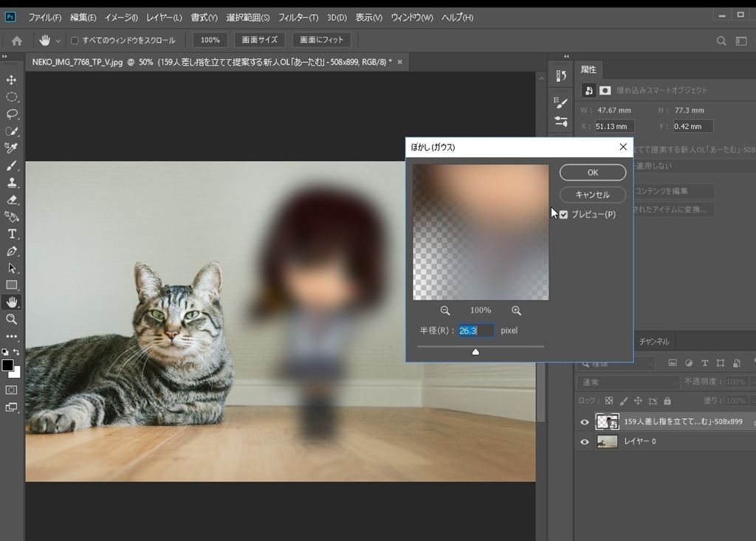Open the Hand tool preset dropdown arrow
Image resolution: width=756 pixels, height=541 pixels.
pos(58,41)
